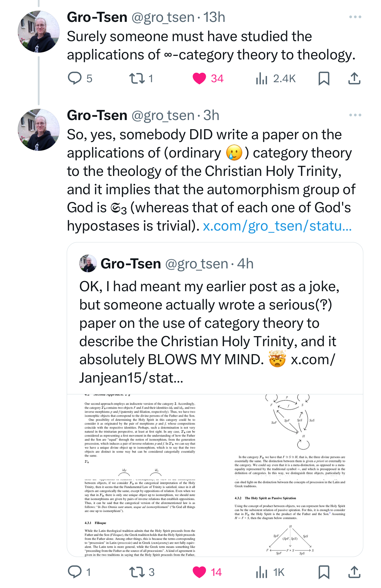Viewport: 381px width, 588px height.
Task: Open the x.com/gro_tsen/statu… link
Action: (x=277, y=226)
